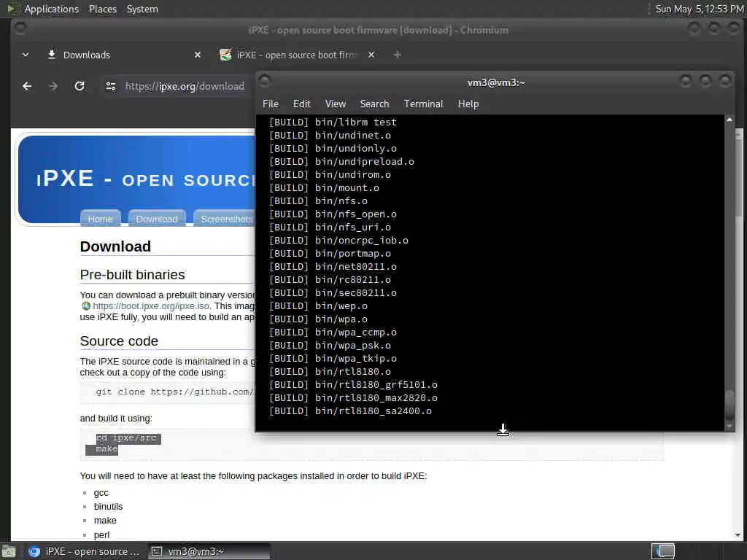Switch to vm3@vm3 terminal in taskbar

click(209, 551)
